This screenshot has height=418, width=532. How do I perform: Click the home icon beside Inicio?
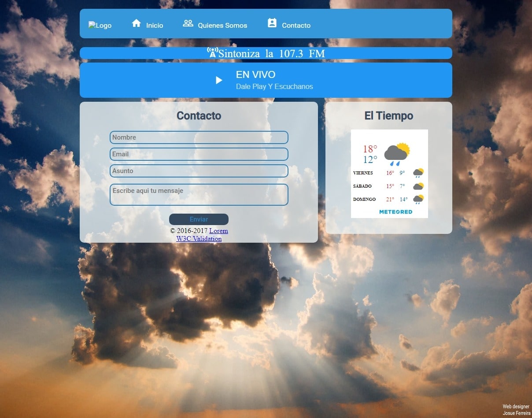pos(136,23)
